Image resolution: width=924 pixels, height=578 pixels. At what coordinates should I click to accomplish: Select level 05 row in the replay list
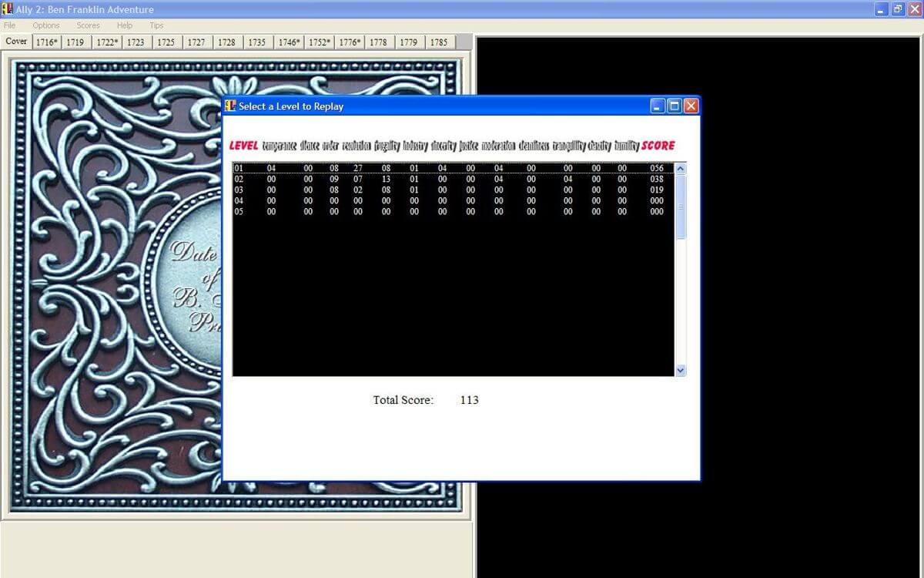tap(454, 211)
